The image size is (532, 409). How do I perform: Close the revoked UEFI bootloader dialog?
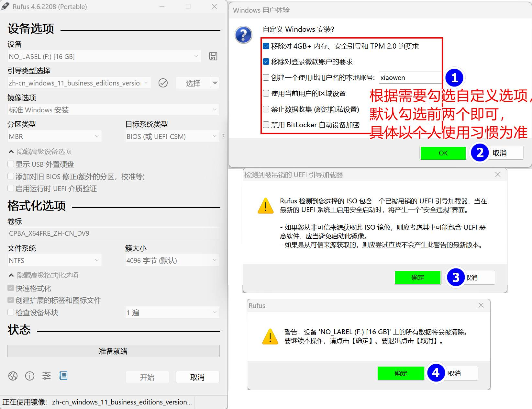(x=498, y=175)
